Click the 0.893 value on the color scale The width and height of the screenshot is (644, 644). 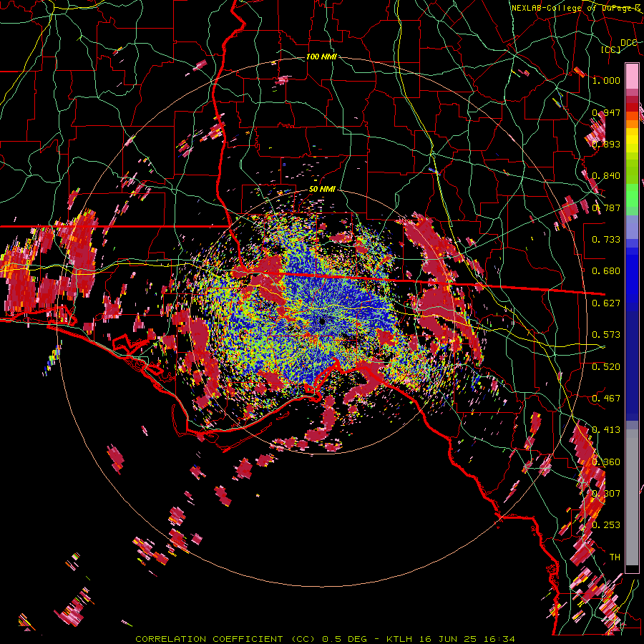[606, 144]
